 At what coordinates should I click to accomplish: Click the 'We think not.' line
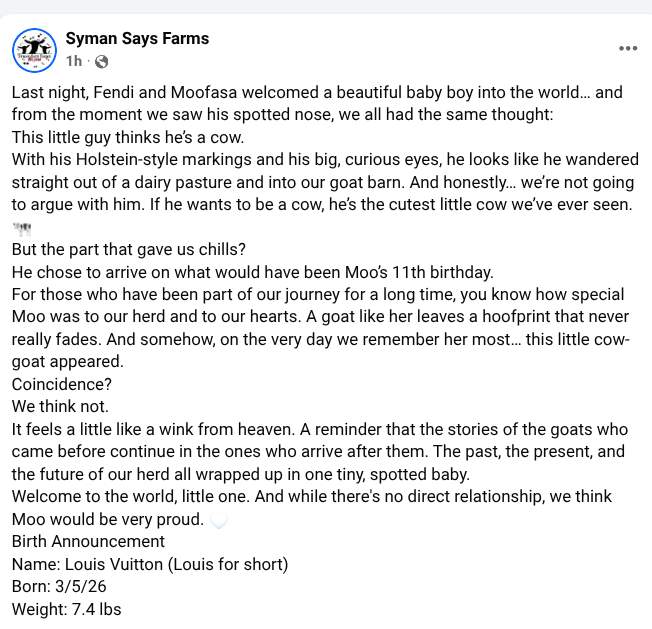point(60,407)
